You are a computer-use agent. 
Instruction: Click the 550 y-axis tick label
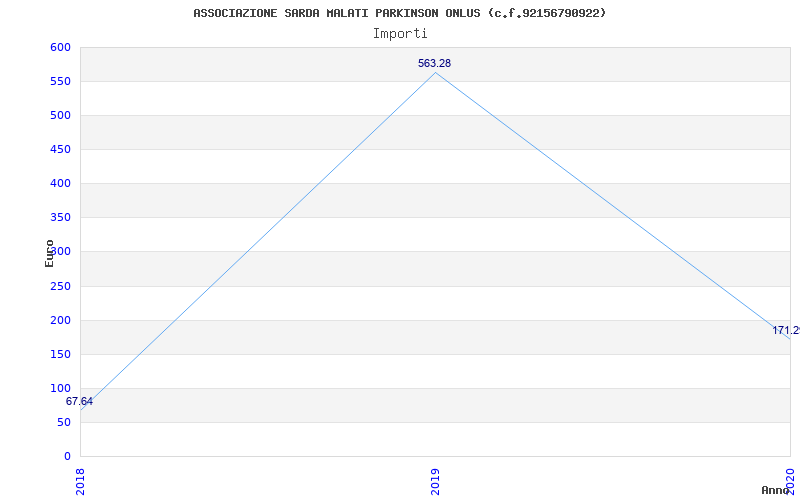pyautogui.click(x=60, y=82)
